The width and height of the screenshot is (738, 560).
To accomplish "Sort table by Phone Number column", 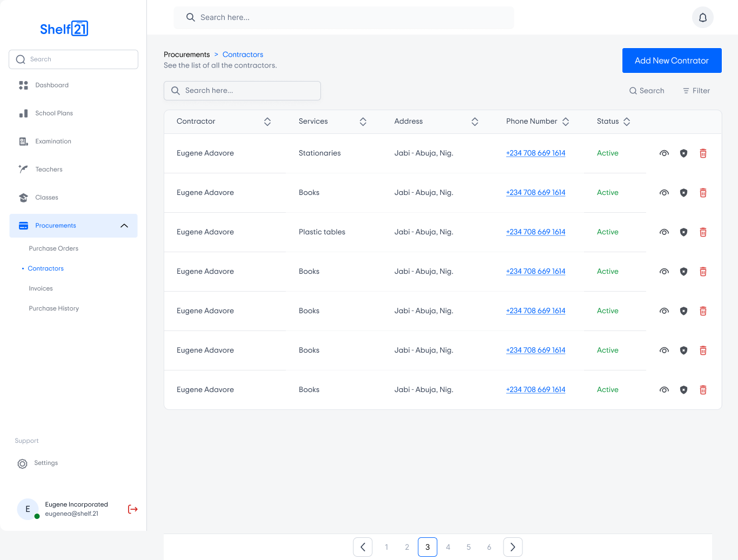I will point(566,122).
